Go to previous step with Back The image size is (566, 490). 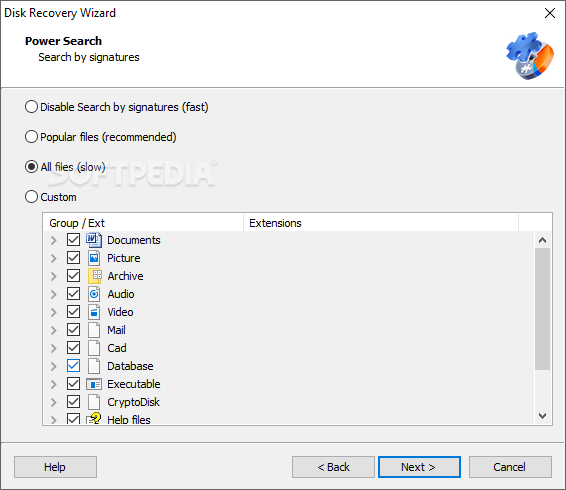point(333,467)
